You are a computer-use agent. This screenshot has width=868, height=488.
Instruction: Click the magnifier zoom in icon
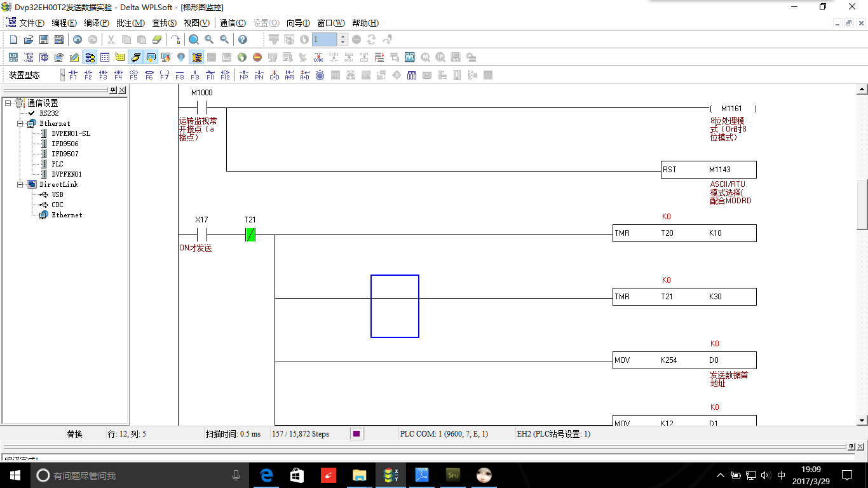[x=209, y=39]
